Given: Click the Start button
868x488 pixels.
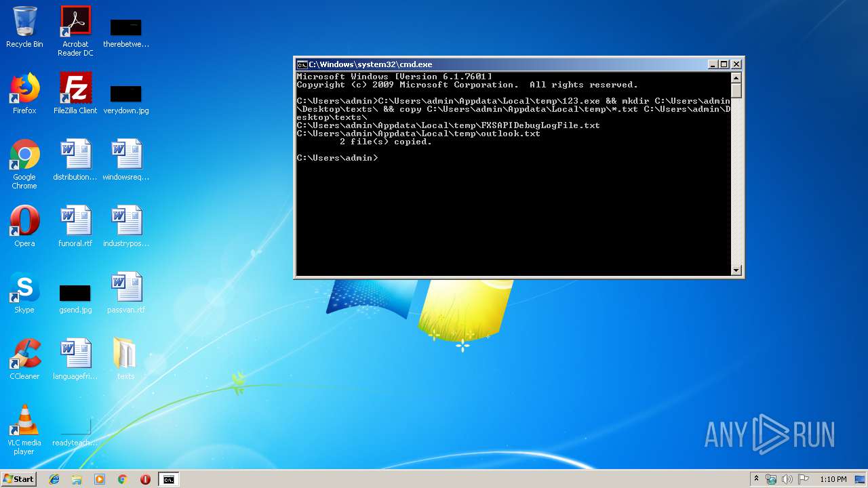Looking at the screenshot, I should click(x=18, y=479).
